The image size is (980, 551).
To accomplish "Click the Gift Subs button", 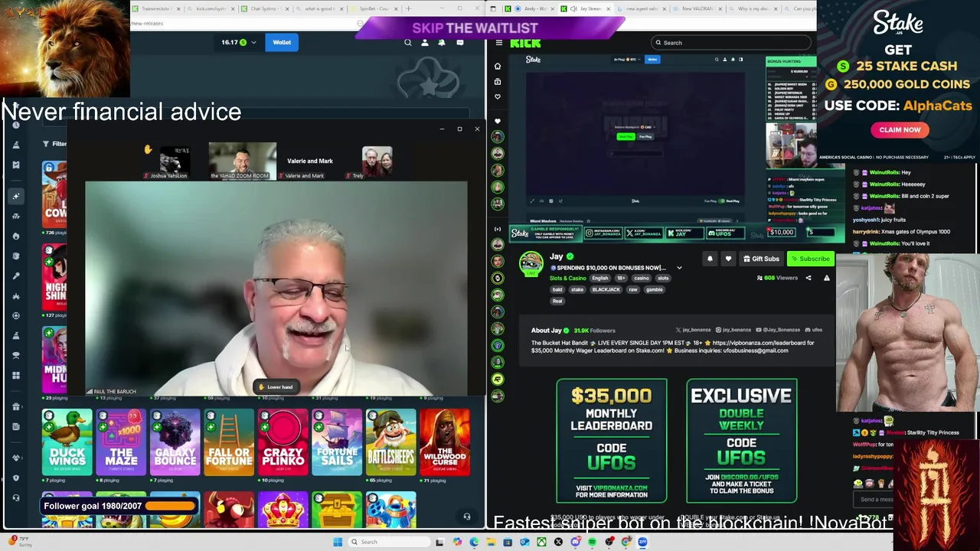I will [x=761, y=259].
